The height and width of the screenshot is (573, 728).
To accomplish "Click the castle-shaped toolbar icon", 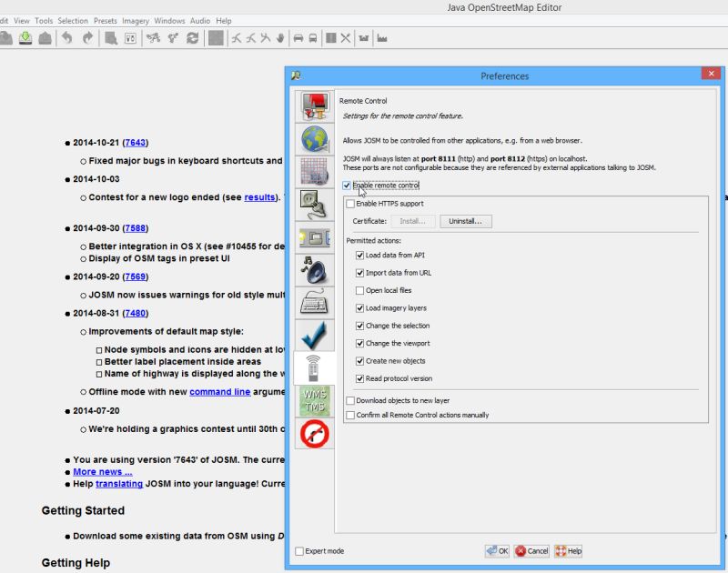I will pos(363,38).
